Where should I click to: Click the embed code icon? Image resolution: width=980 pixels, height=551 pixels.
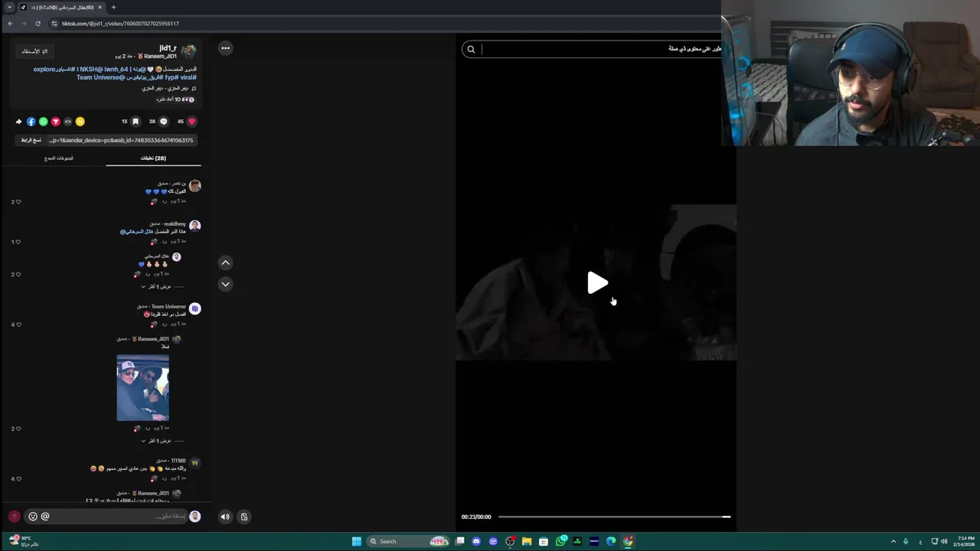click(68, 122)
